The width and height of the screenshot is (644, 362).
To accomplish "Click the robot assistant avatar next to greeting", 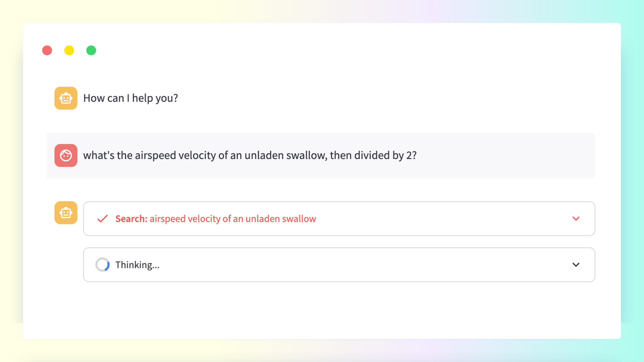I will point(66,98).
